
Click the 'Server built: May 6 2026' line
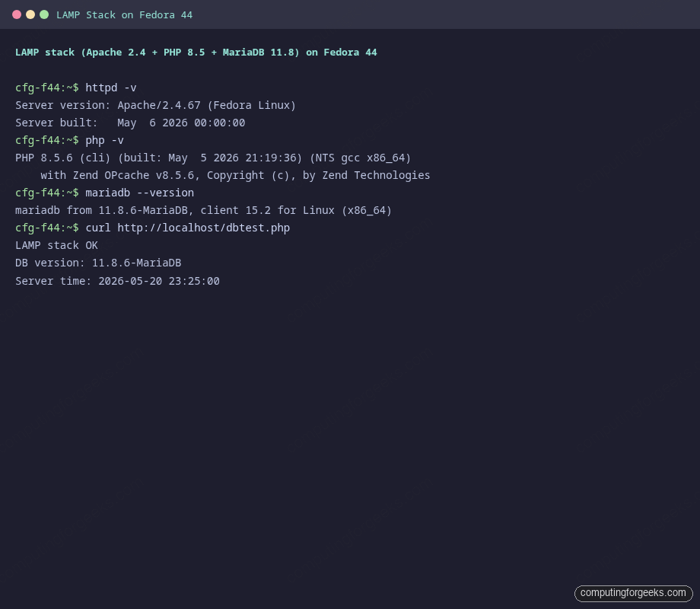(x=130, y=123)
